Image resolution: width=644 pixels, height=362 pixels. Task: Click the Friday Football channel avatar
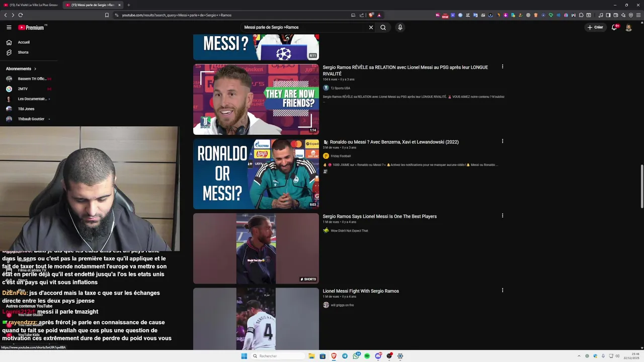click(326, 156)
